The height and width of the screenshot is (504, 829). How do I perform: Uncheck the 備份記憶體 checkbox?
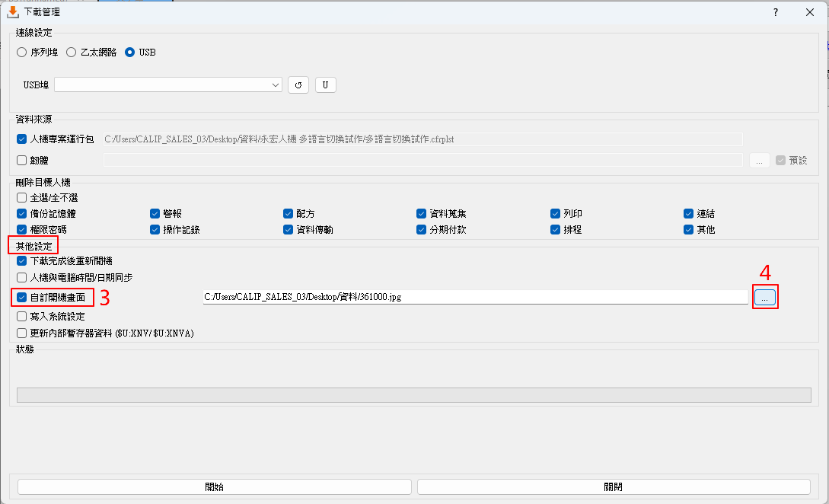point(21,214)
